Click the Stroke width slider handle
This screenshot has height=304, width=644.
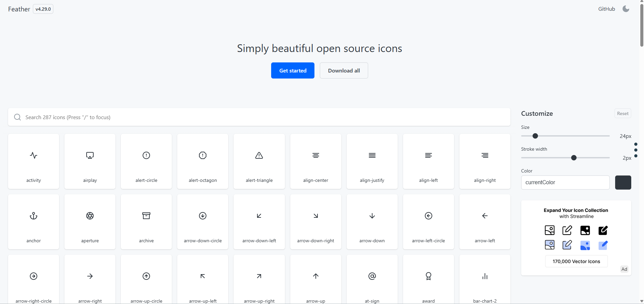click(574, 158)
